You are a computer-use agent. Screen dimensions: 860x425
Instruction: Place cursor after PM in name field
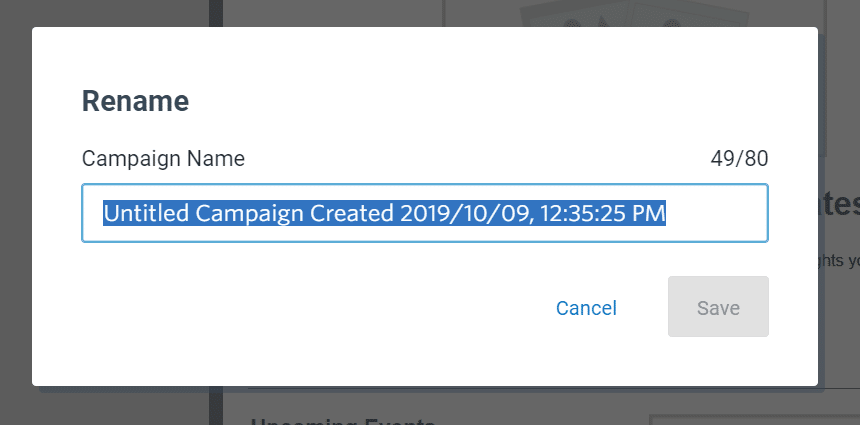pyautogui.click(x=666, y=213)
